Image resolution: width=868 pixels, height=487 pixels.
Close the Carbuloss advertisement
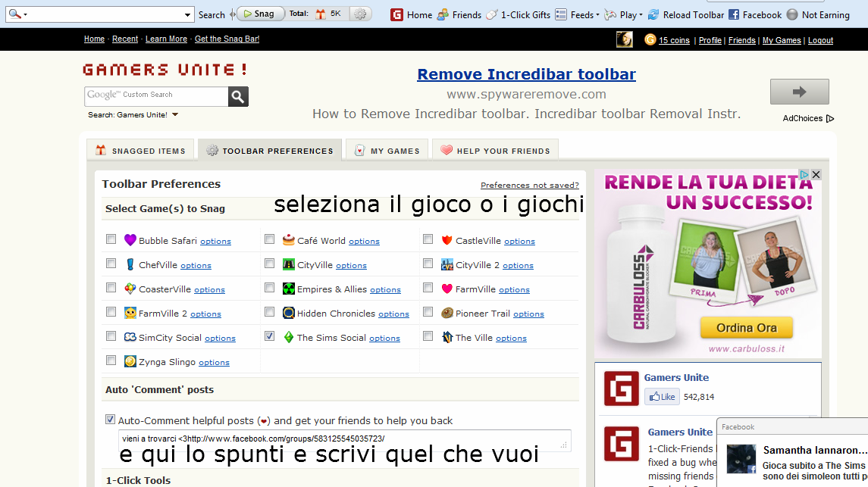tap(816, 175)
